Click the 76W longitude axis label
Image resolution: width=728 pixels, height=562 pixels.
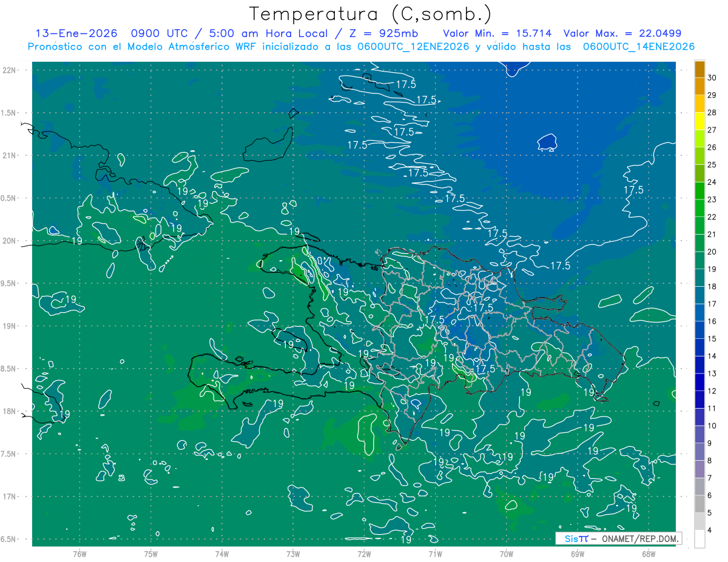79,553
